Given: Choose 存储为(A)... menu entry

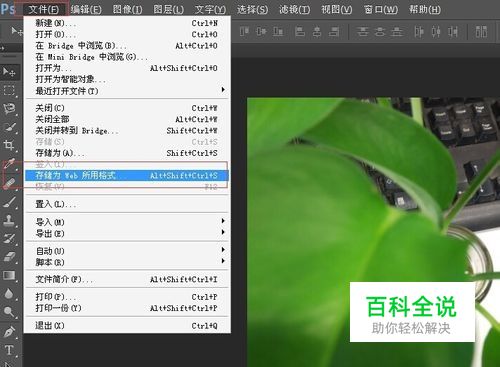Looking at the screenshot, I should (128, 153).
